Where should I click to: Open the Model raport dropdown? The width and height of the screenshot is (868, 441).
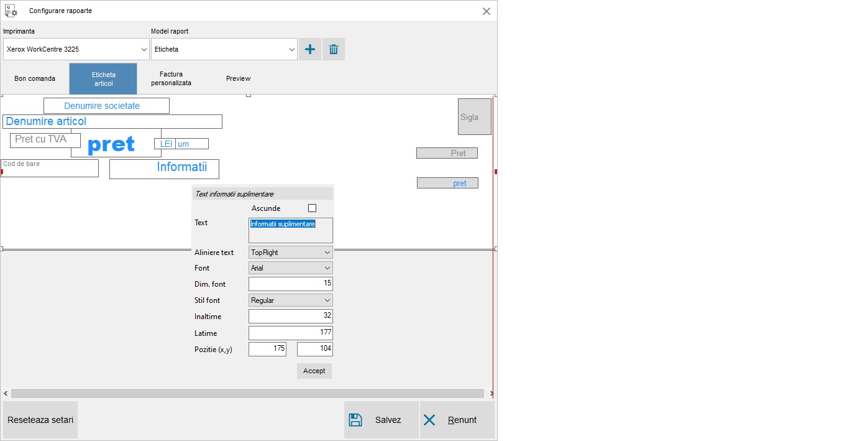pyautogui.click(x=224, y=49)
